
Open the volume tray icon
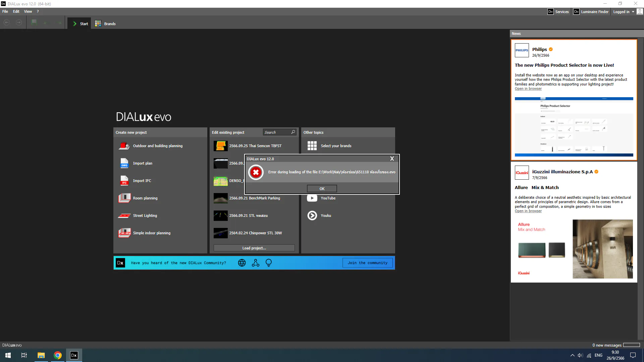point(580,355)
